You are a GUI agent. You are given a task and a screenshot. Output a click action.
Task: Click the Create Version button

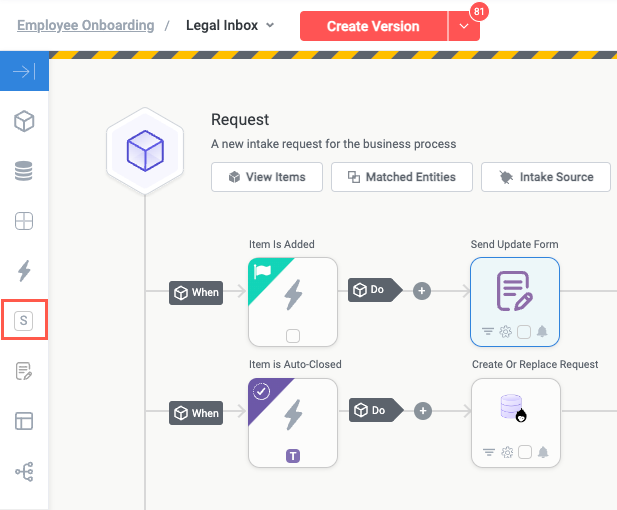(373, 26)
